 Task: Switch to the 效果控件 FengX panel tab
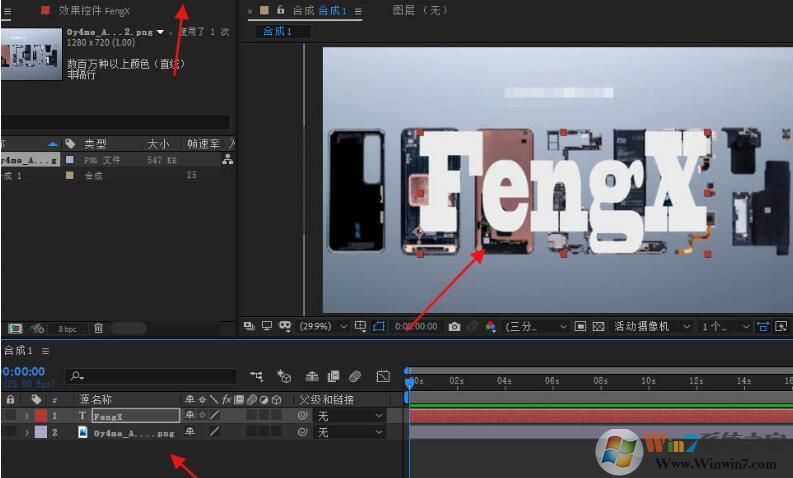(x=94, y=10)
